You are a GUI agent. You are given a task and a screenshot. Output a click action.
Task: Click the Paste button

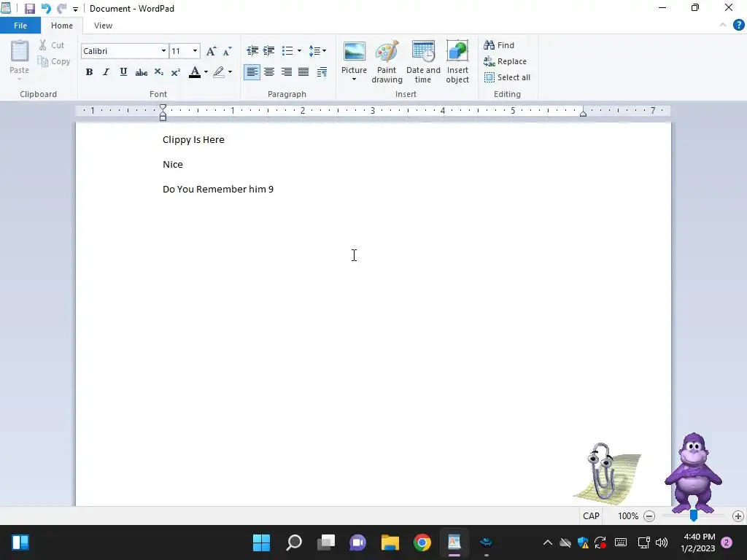tap(20, 58)
